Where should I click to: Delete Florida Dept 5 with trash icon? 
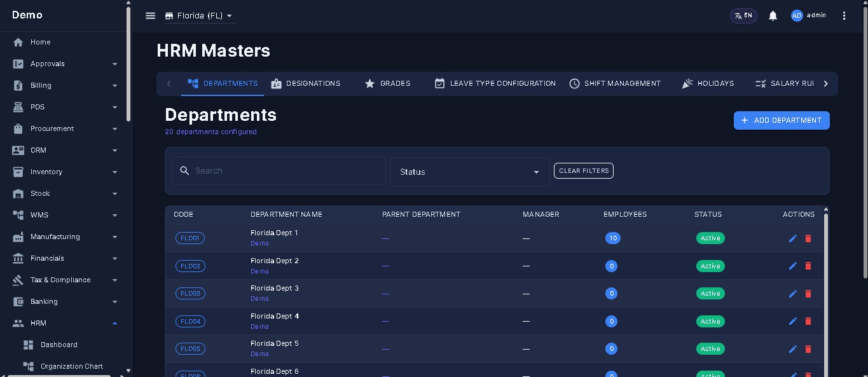coord(808,349)
